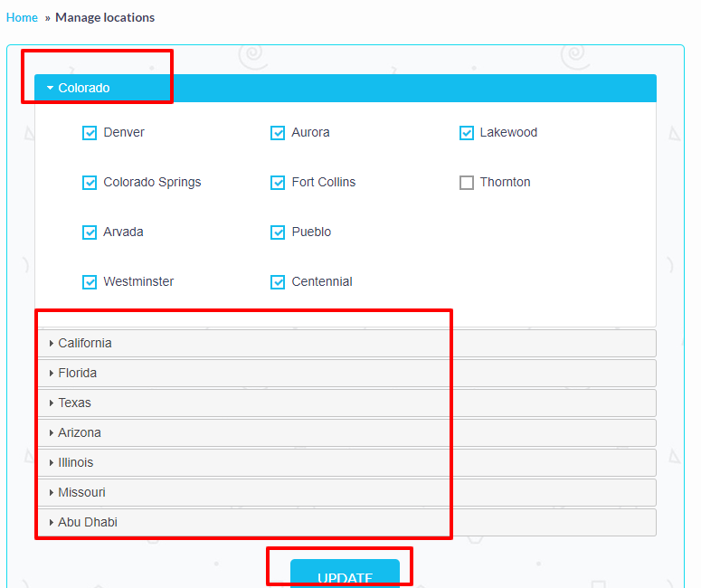Deselect the Lakewood checkbox

pos(467,133)
